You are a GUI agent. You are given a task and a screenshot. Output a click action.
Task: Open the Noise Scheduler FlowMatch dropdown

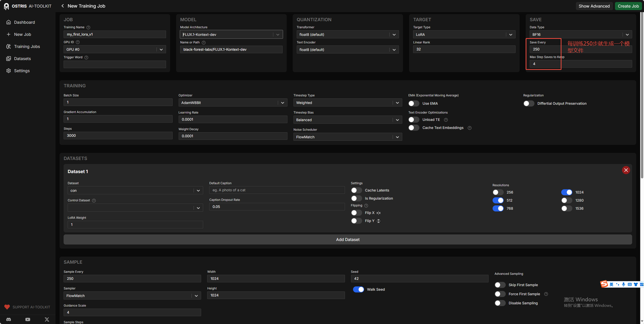pos(347,137)
